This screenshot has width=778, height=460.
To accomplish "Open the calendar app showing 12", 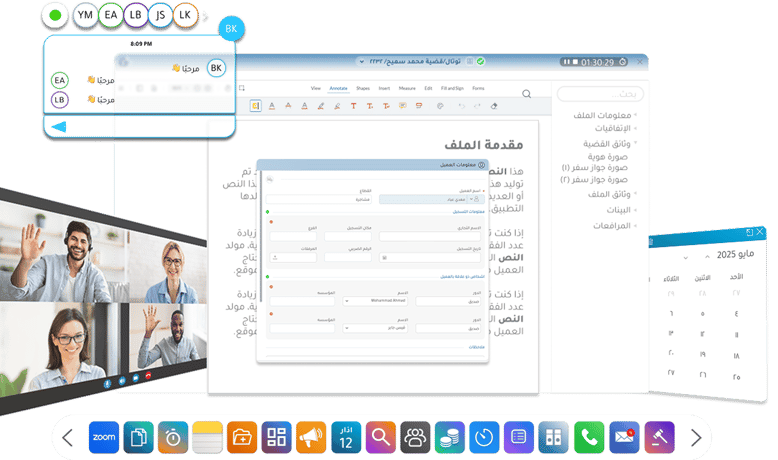I will coord(346,437).
